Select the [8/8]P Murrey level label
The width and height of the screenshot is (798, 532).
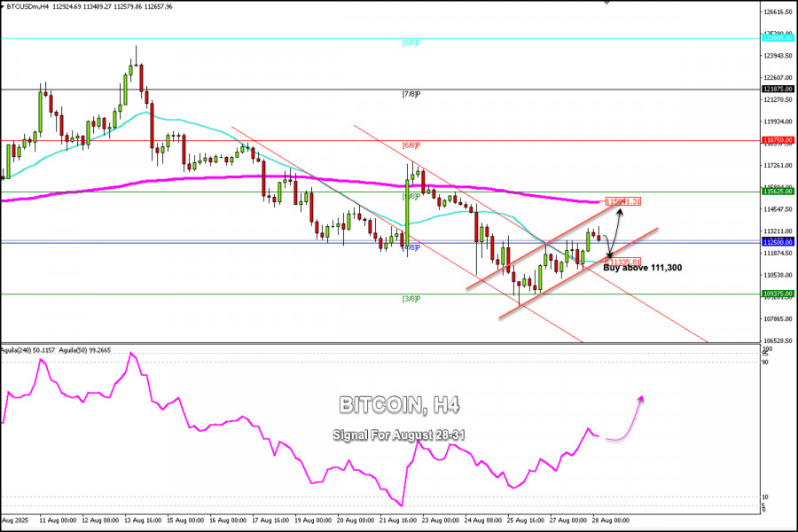pyautogui.click(x=411, y=43)
